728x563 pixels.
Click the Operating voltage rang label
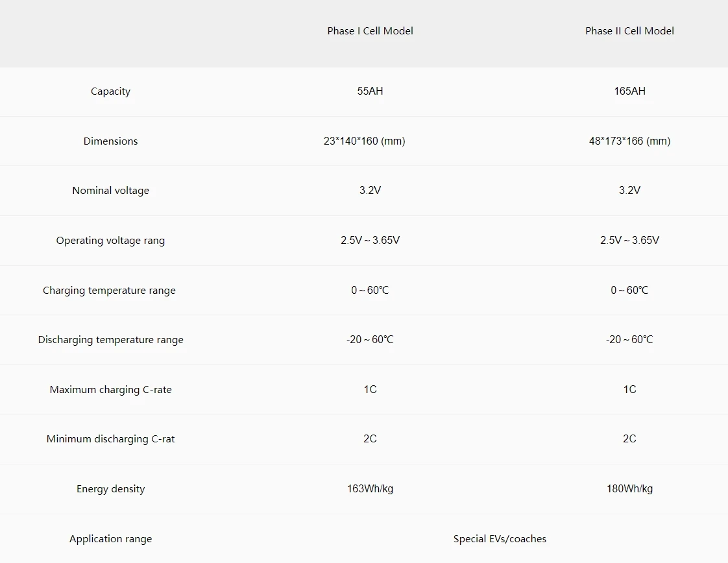pyautogui.click(x=110, y=241)
